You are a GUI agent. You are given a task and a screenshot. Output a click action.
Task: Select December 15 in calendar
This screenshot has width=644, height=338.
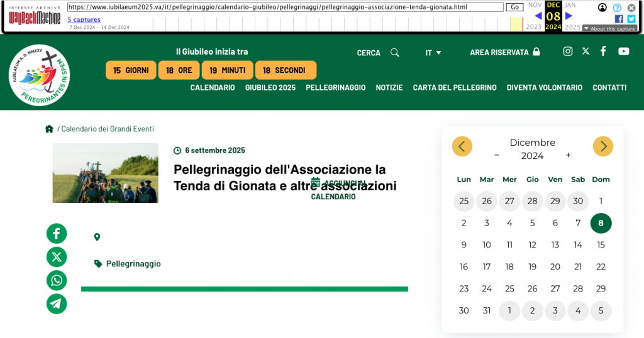point(601,245)
